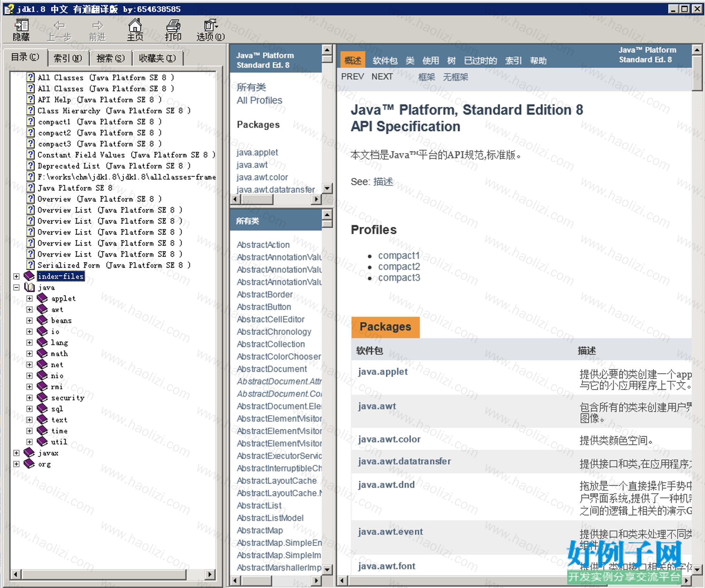Click the Class Hierarchy topic page icon
The width and height of the screenshot is (705, 588).
click(31, 110)
